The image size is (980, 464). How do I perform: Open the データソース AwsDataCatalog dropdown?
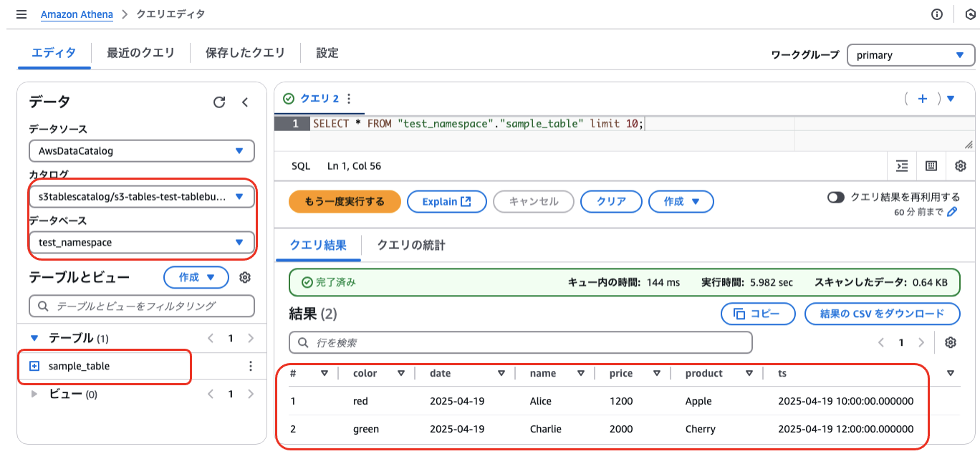[142, 151]
